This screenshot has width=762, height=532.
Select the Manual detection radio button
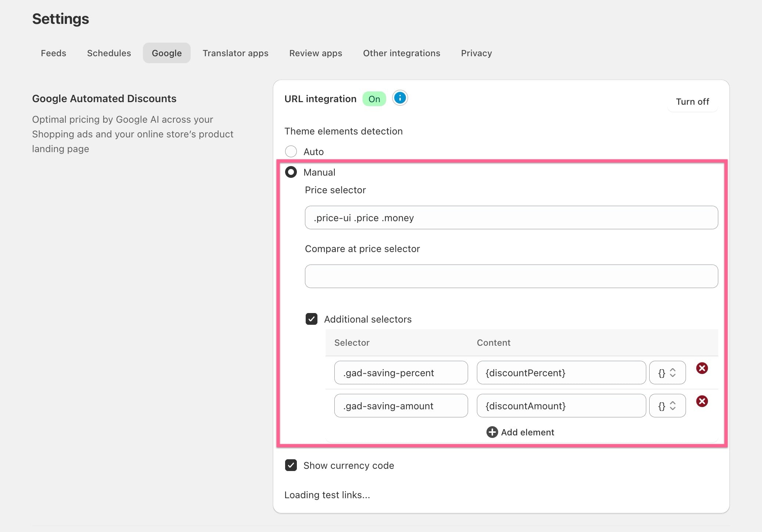(291, 172)
